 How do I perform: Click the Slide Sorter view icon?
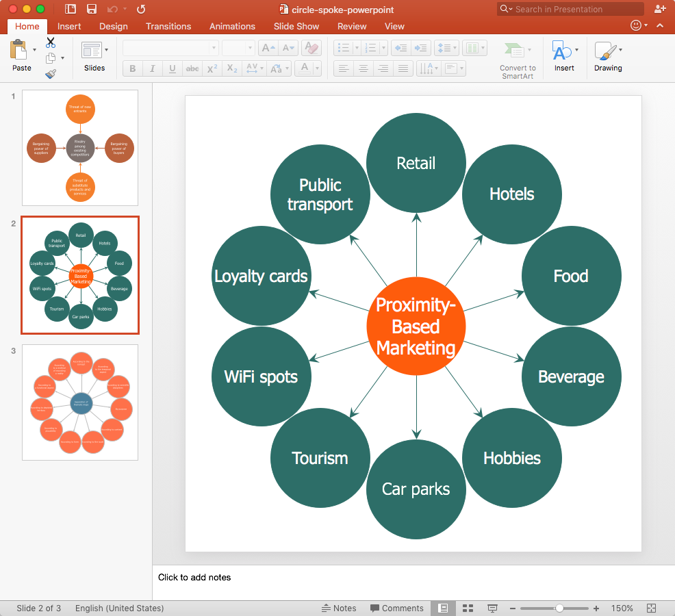point(468,608)
